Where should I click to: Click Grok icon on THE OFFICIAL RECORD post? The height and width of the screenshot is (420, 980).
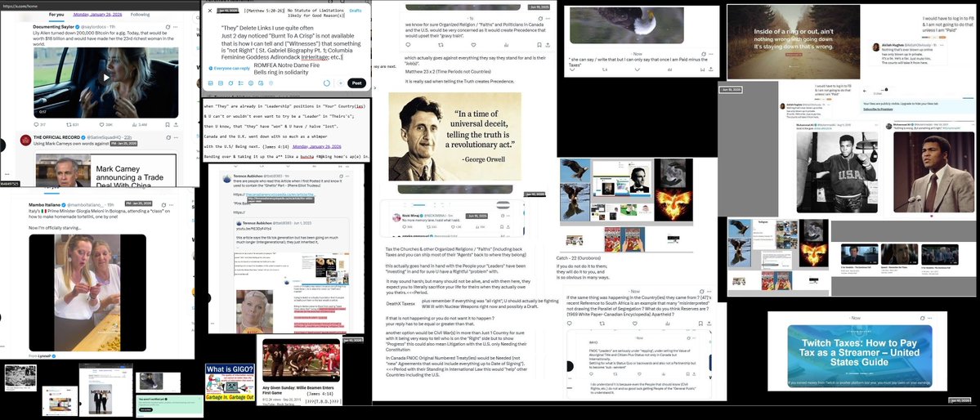pos(168,137)
